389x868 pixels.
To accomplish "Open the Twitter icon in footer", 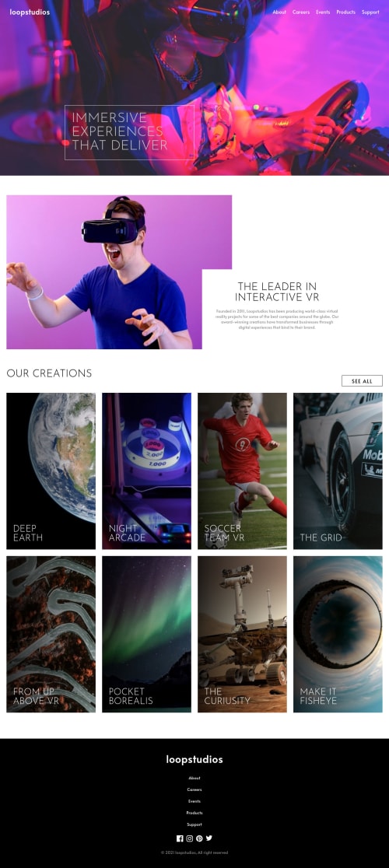I will point(209,838).
